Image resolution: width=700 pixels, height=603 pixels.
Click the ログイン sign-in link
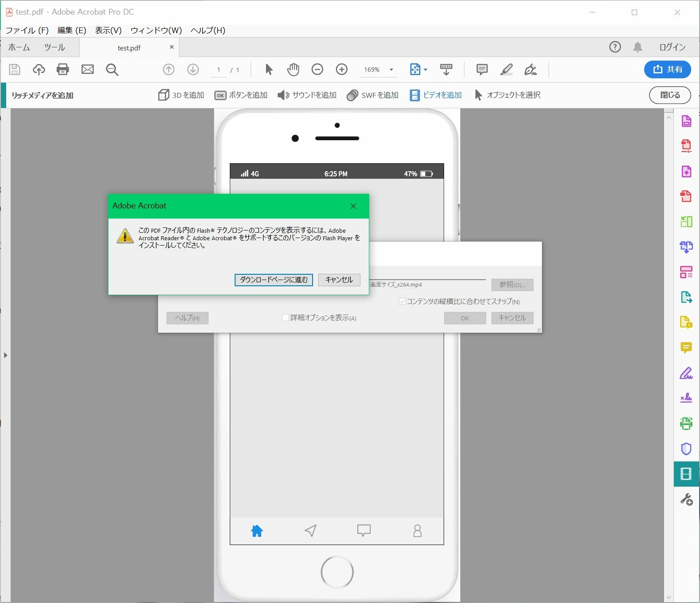(672, 47)
